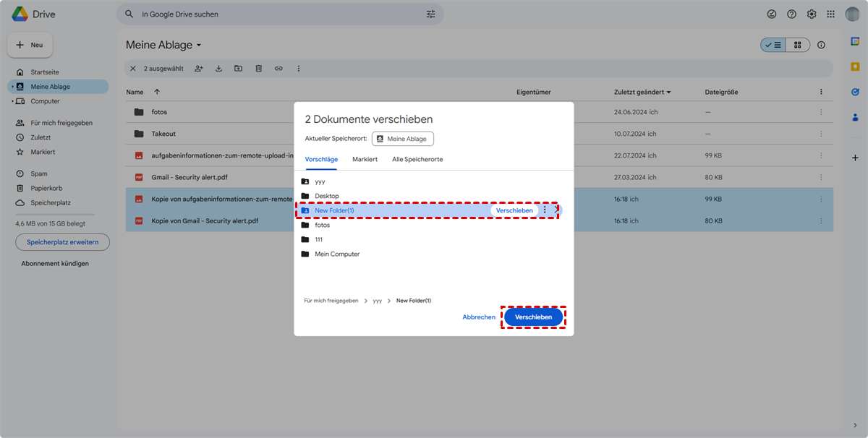The image size is (868, 438).
Task: Click the Meine Ablage current location chip
Action: [x=403, y=139]
